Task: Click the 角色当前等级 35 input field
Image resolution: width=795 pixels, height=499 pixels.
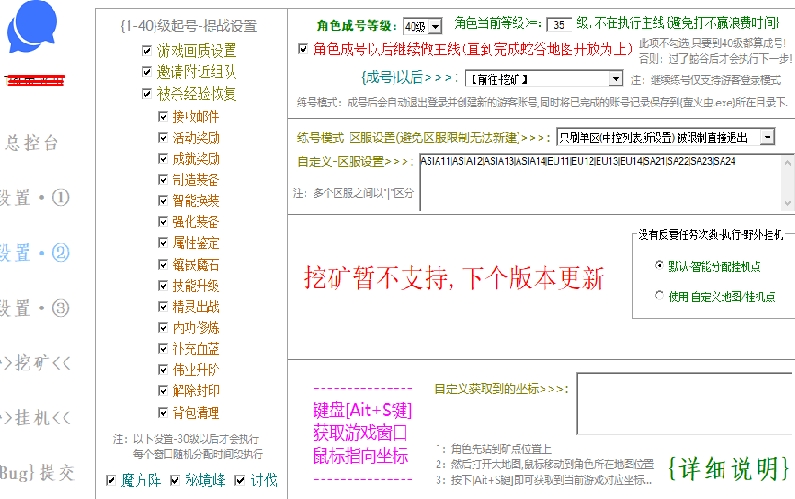Action: coord(559,24)
